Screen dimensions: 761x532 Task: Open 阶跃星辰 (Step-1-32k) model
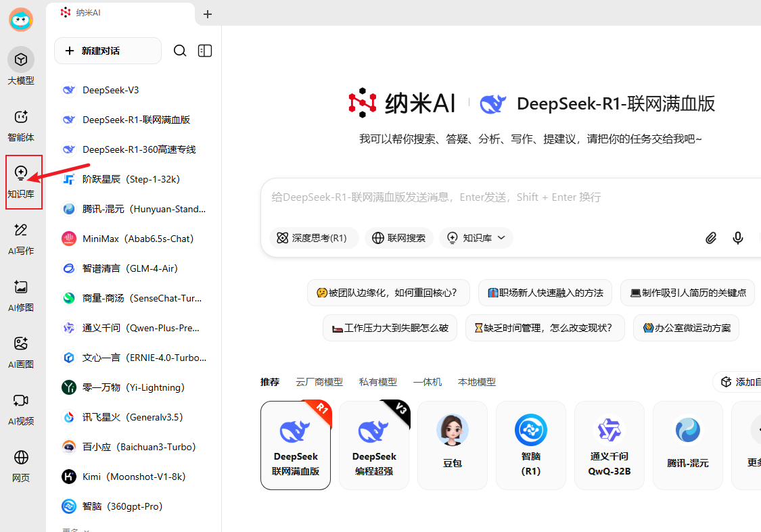point(135,179)
